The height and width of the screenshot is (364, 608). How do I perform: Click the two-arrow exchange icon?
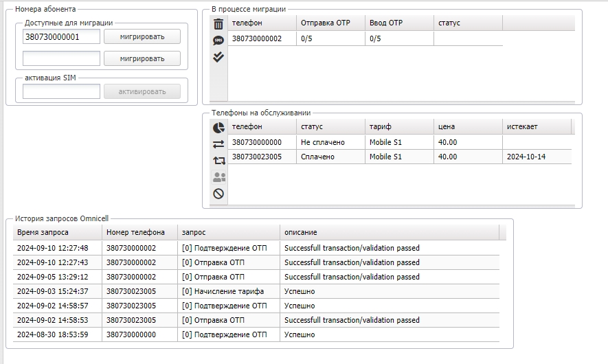[x=218, y=144]
